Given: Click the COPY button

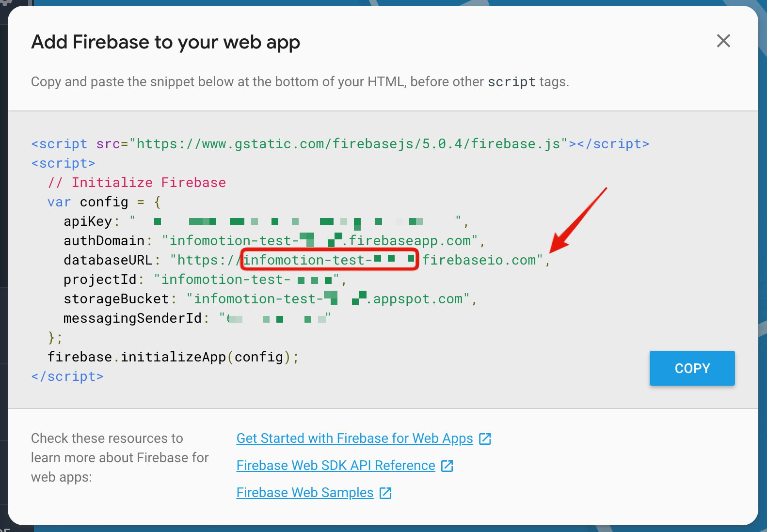Looking at the screenshot, I should pyautogui.click(x=692, y=368).
